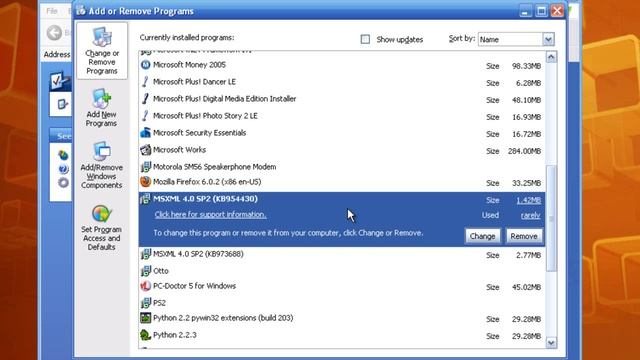Click the Mozilla Firefox icon

coord(145,182)
